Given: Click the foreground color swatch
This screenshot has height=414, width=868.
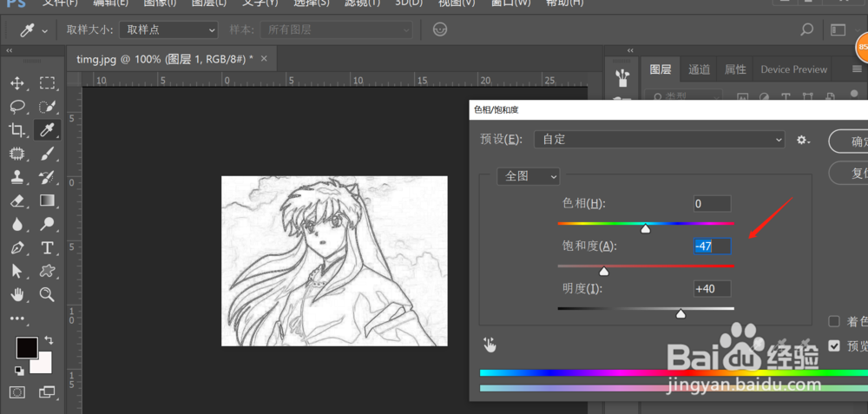Looking at the screenshot, I should 27,347.
